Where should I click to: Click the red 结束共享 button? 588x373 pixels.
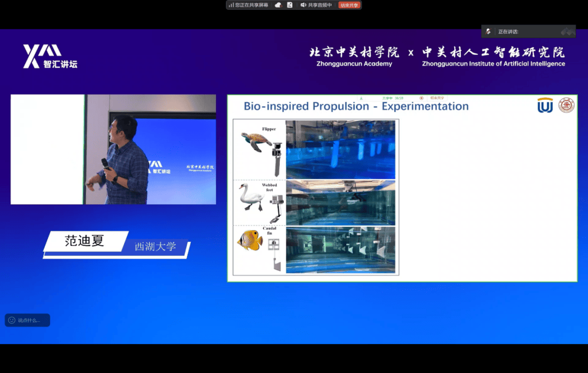coord(349,5)
